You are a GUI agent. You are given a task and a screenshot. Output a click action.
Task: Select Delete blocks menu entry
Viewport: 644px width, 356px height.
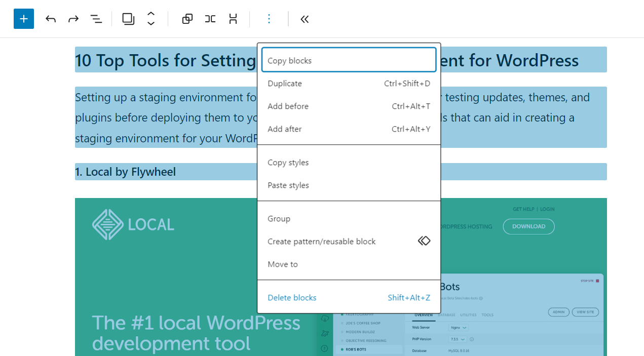coord(349,298)
